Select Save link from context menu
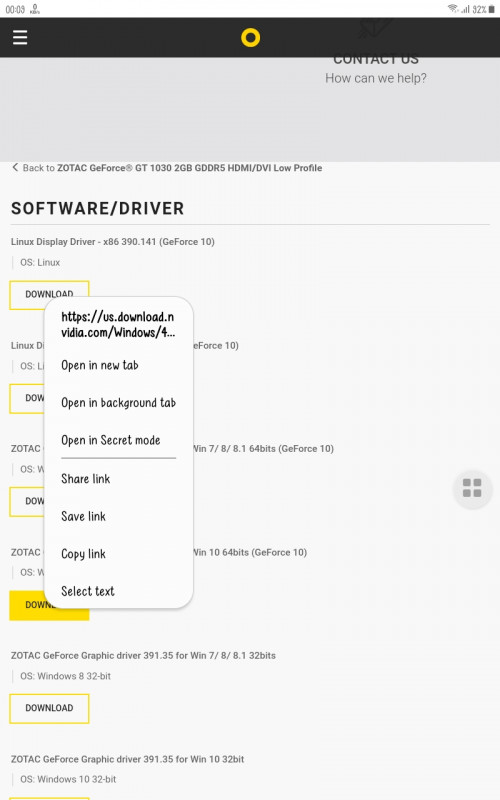Screen dimensions: 500x800 click(84, 516)
